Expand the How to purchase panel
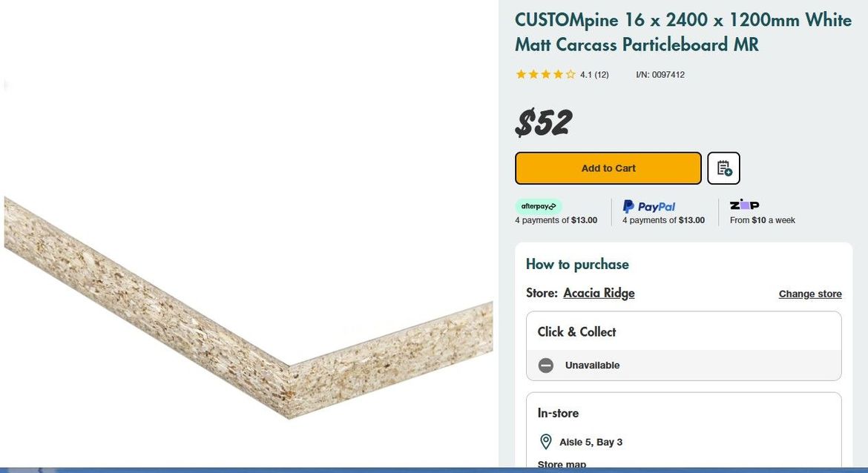868x473 pixels. 577,264
